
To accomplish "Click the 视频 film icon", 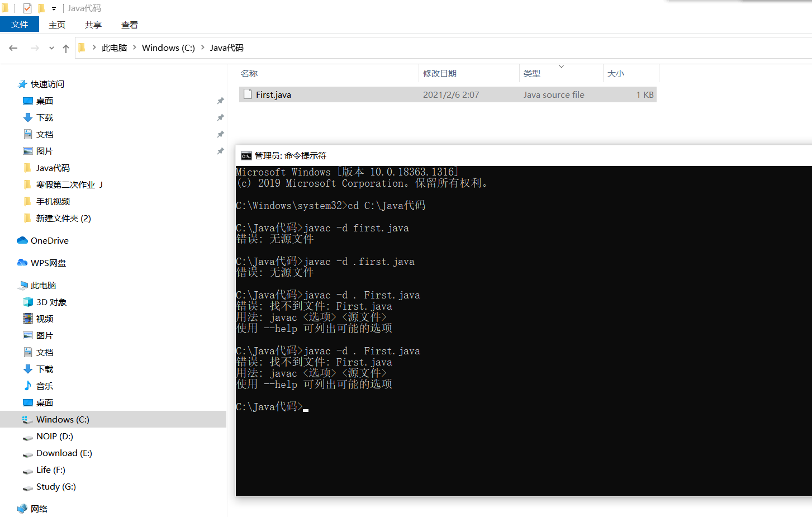I will pyautogui.click(x=28, y=319).
